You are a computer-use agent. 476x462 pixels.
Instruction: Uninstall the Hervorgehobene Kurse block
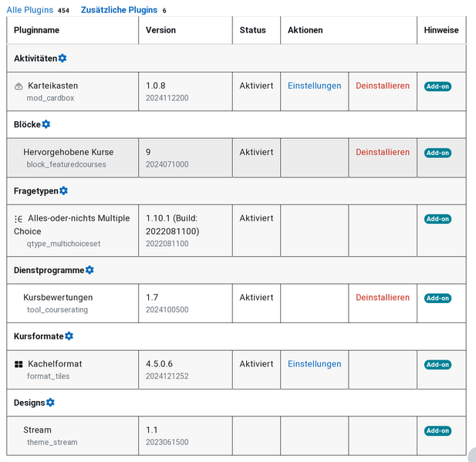[383, 152]
